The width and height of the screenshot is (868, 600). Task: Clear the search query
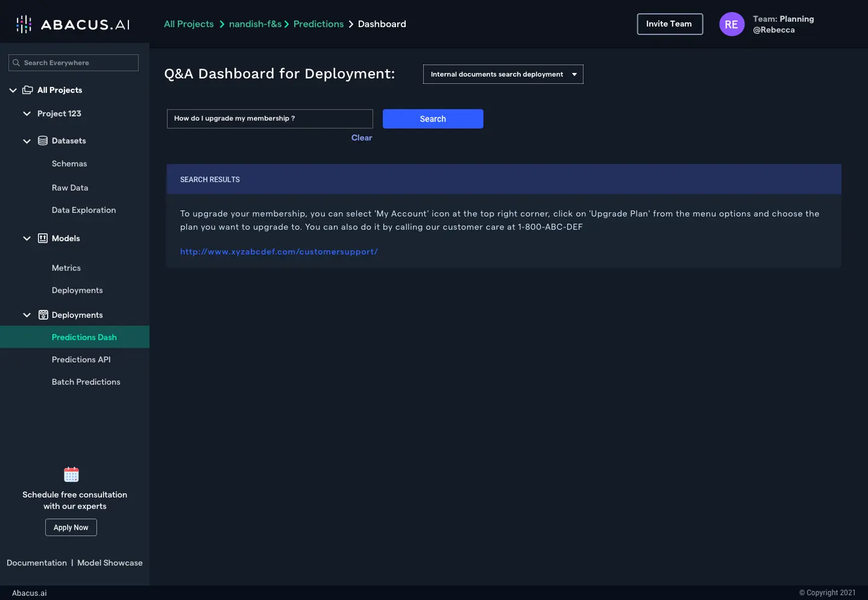tap(362, 137)
